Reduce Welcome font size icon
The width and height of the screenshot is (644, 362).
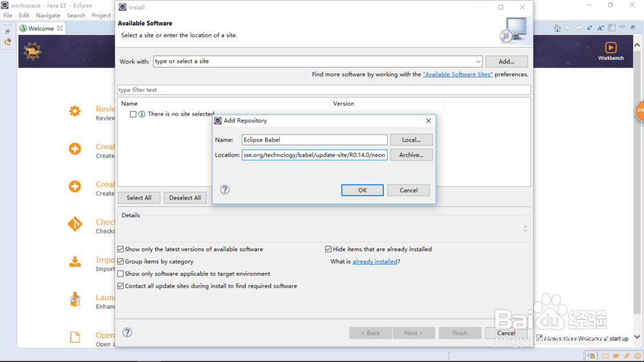pyautogui.click(x=589, y=28)
